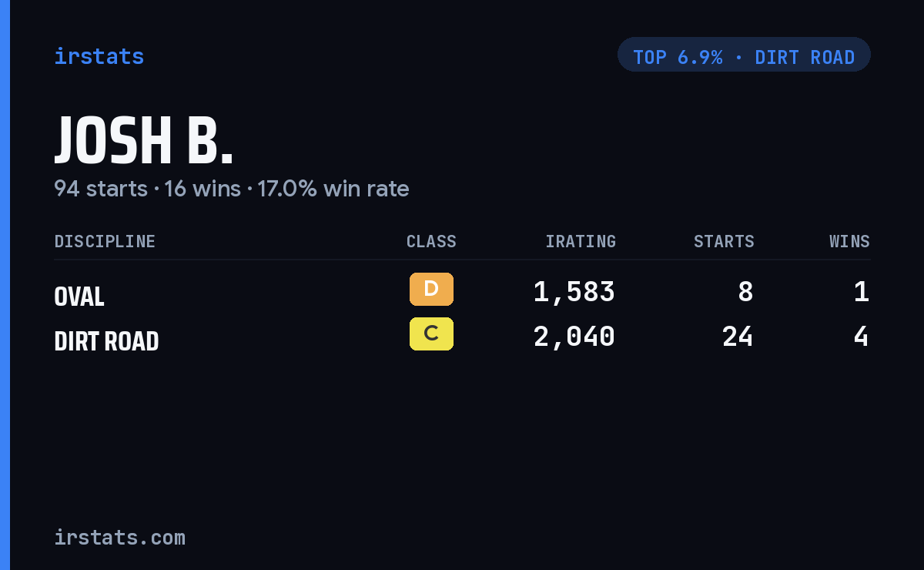
Task: Sort by the IRATING column header
Action: [x=581, y=241]
